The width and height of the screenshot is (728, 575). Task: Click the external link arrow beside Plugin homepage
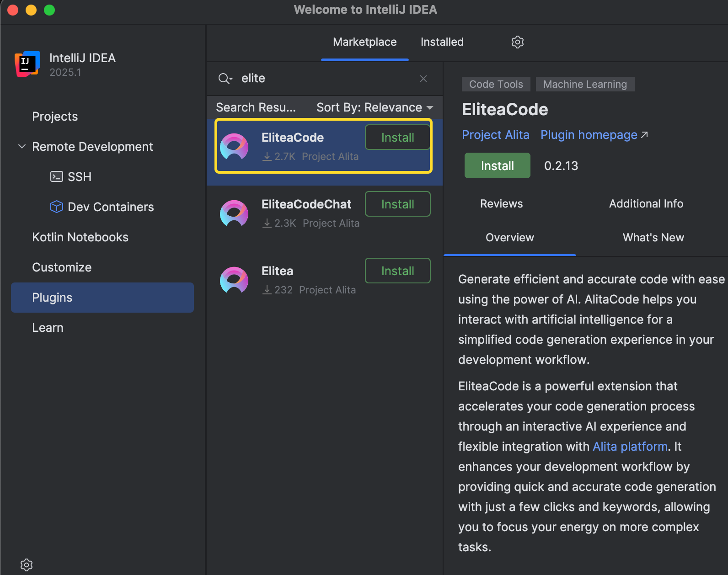pos(644,135)
